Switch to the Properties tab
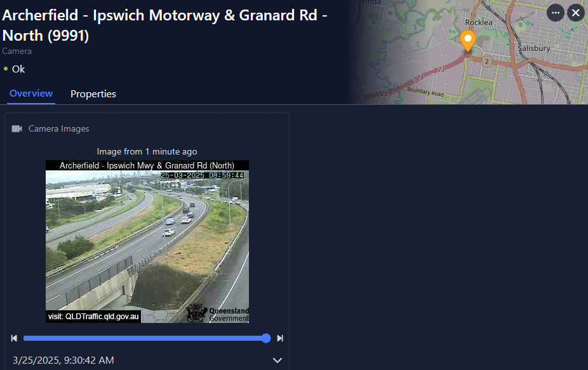The image size is (588, 370). tap(93, 94)
